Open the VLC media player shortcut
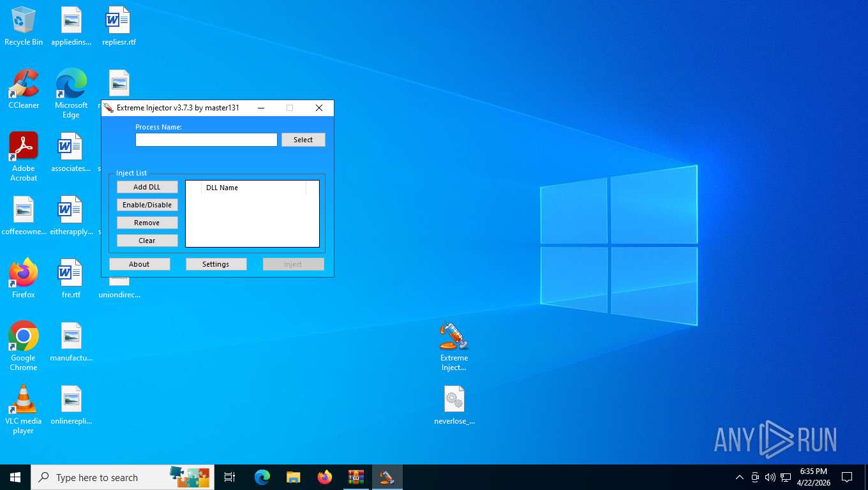The height and width of the screenshot is (490, 868). click(x=24, y=410)
